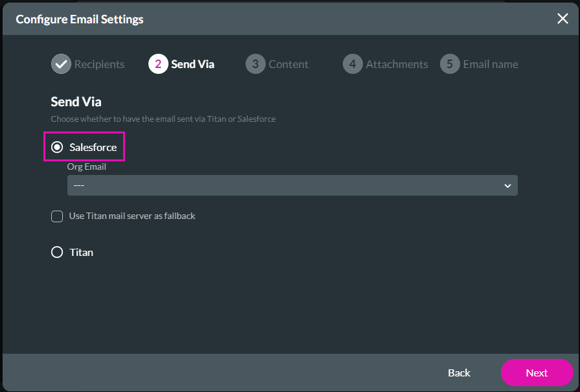Click the step 3 Content circle icon
This screenshot has height=392, width=580.
pos(255,63)
